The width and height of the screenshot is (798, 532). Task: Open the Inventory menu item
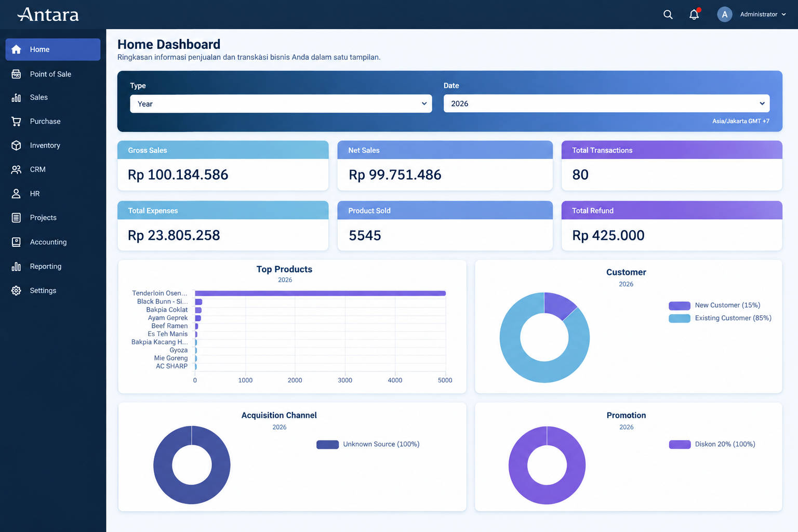click(x=53, y=145)
